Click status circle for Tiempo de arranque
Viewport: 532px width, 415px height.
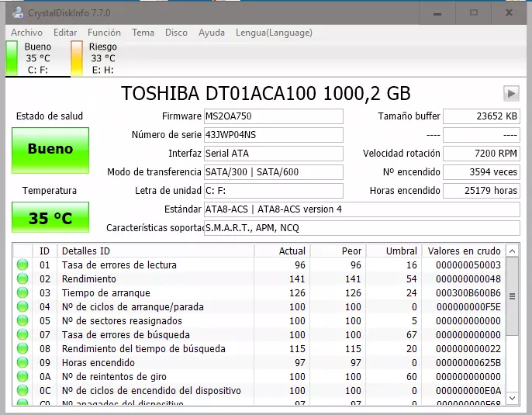pos(22,293)
